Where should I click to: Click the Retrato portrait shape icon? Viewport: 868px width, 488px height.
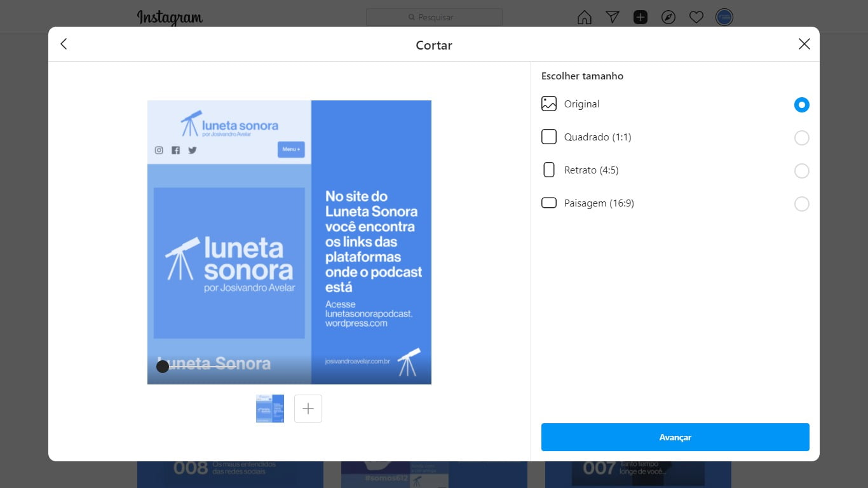[548, 170]
